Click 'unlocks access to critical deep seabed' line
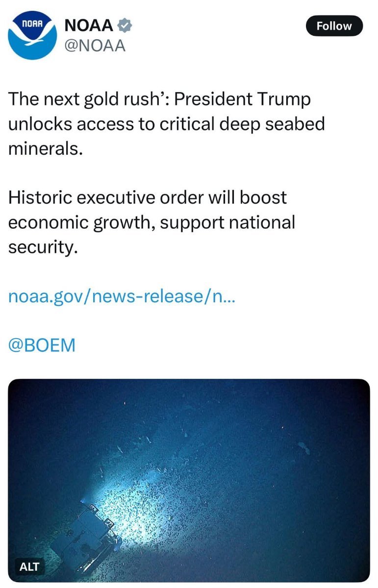 (x=167, y=124)
